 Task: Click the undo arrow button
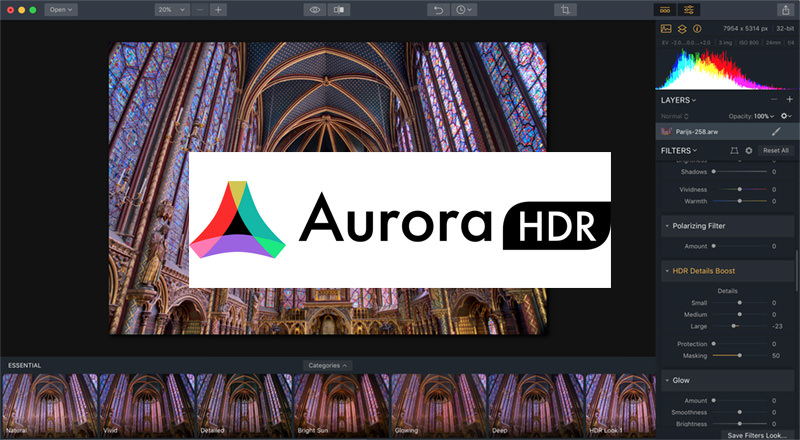tap(438, 10)
